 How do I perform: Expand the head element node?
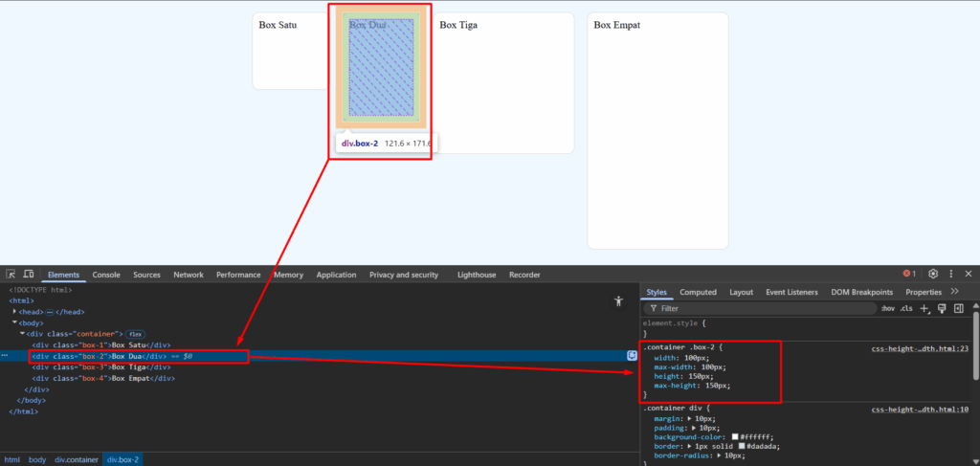14,311
